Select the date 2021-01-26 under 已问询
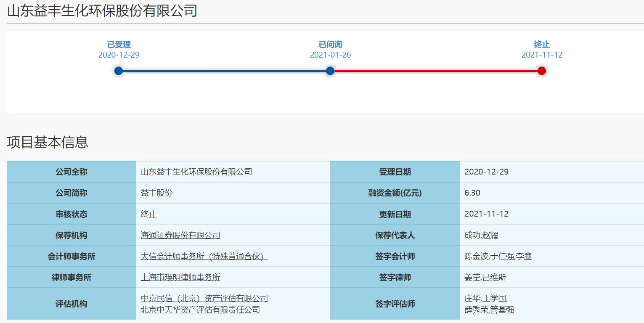The image size is (644, 323). [x=330, y=55]
